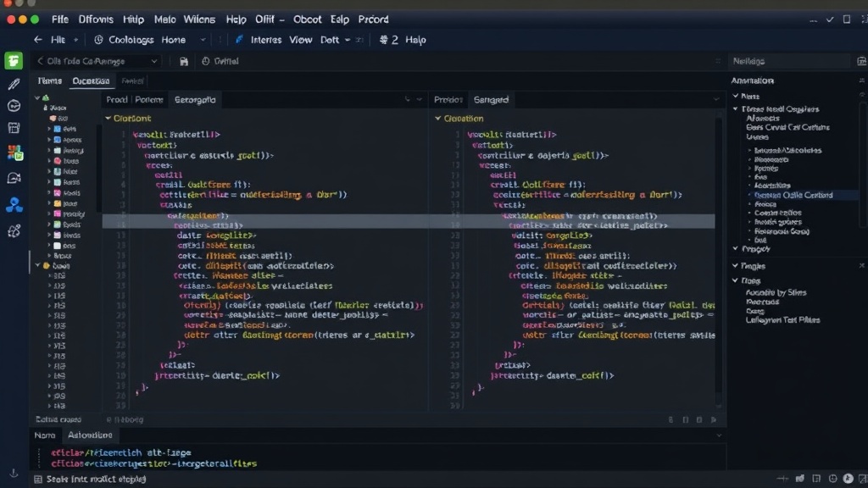This screenshot has width=868, height=488.
Task: Open the calendar-like panel icon in left sidebar
Action: (x=14, y=128)
